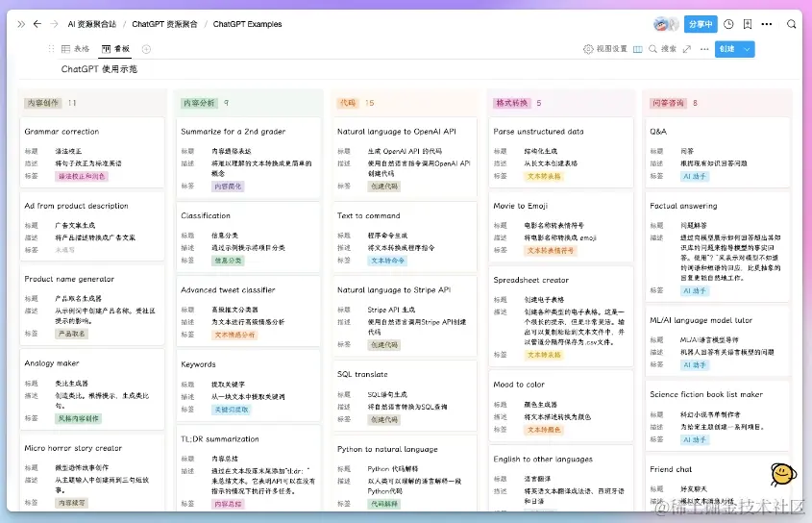Click the ChatGPT Examples breadcrumb
Viewport: 812px width, 523px height.
click(247, 24)
